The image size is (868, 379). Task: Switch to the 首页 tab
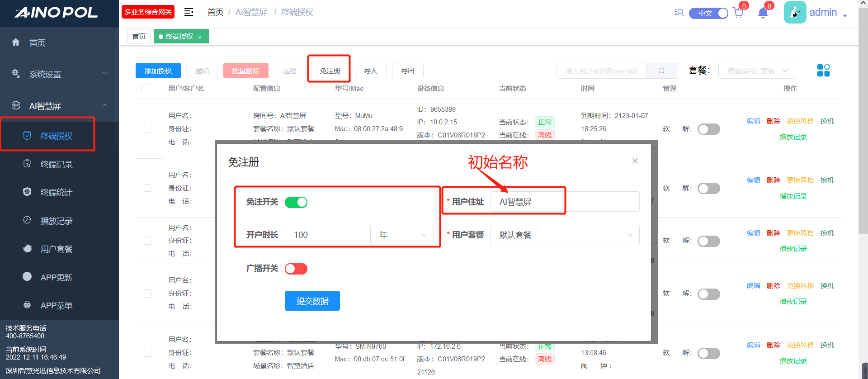tap(139, 36)
